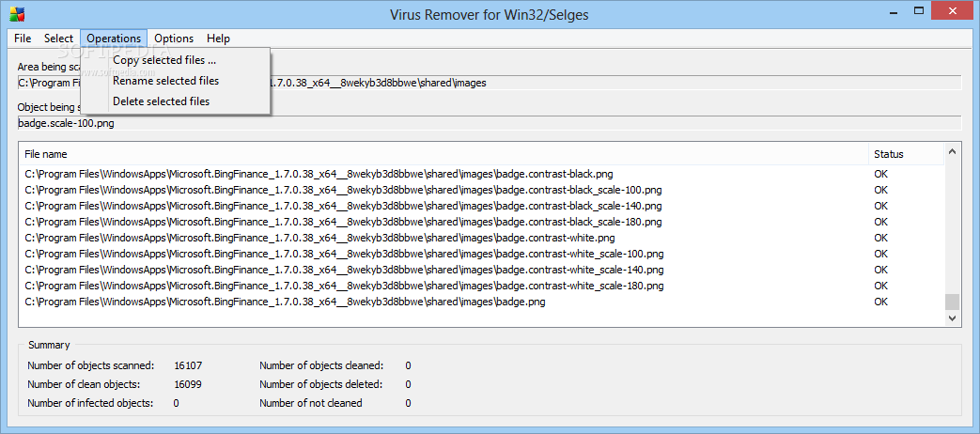Viewport: 980px width, 434px height.
Task: Select the badge.contrast-white_scale-180.png row
Action: coord(481,286)
